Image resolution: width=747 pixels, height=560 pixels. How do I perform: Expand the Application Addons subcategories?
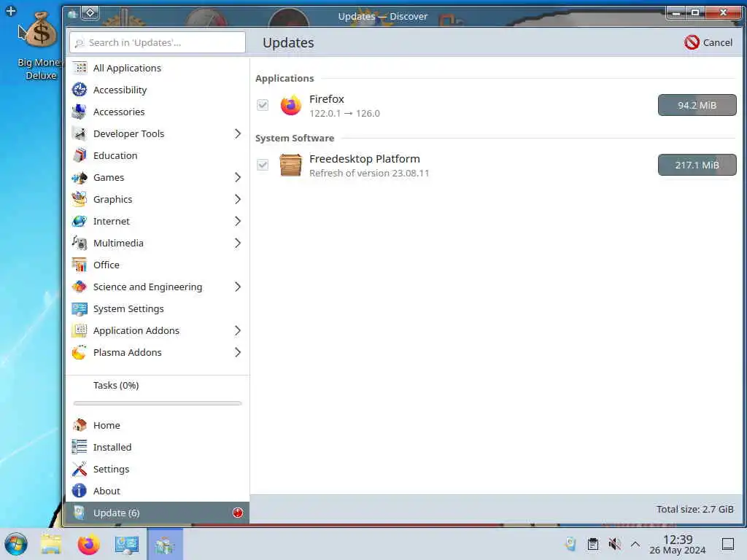click(237, 330)
